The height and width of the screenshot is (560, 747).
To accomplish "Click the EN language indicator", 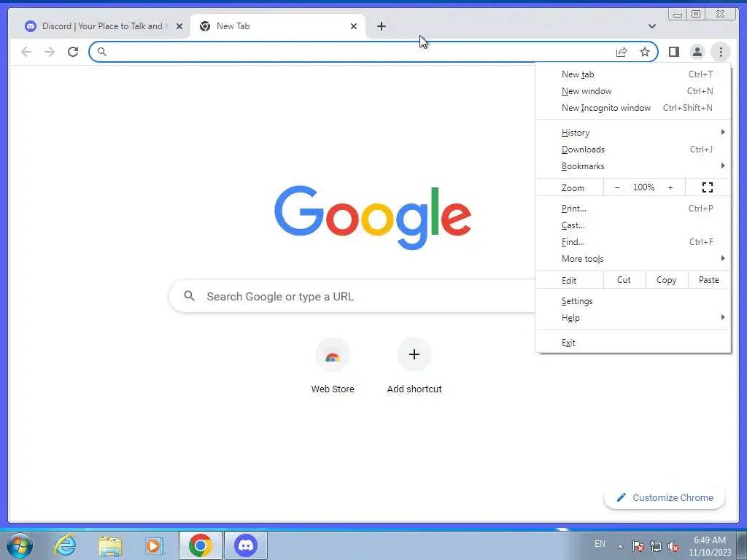I will coord(600,544).
